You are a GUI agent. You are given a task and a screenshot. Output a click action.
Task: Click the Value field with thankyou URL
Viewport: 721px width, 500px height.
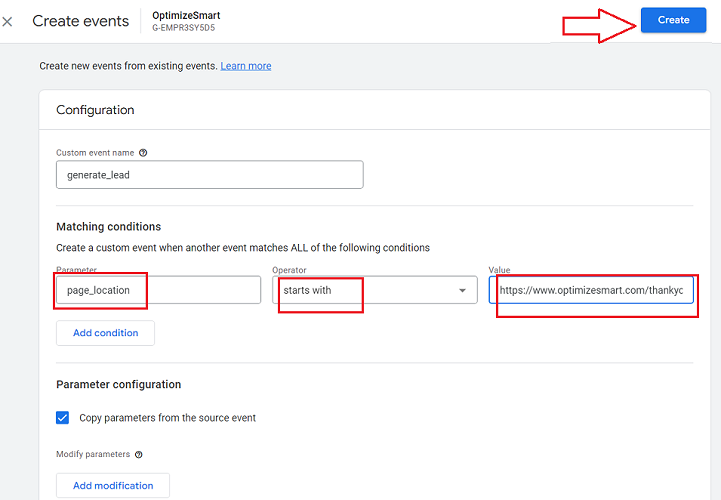pos(591,290)
